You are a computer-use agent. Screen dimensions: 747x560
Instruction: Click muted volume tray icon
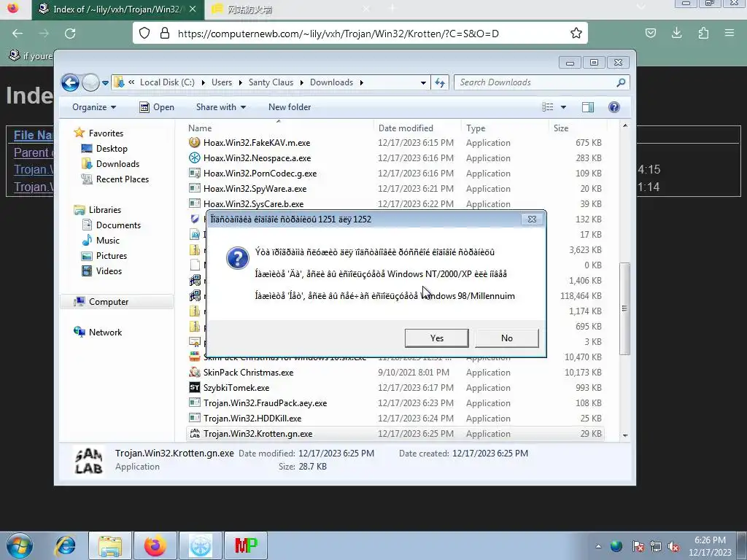pos(673,547)
